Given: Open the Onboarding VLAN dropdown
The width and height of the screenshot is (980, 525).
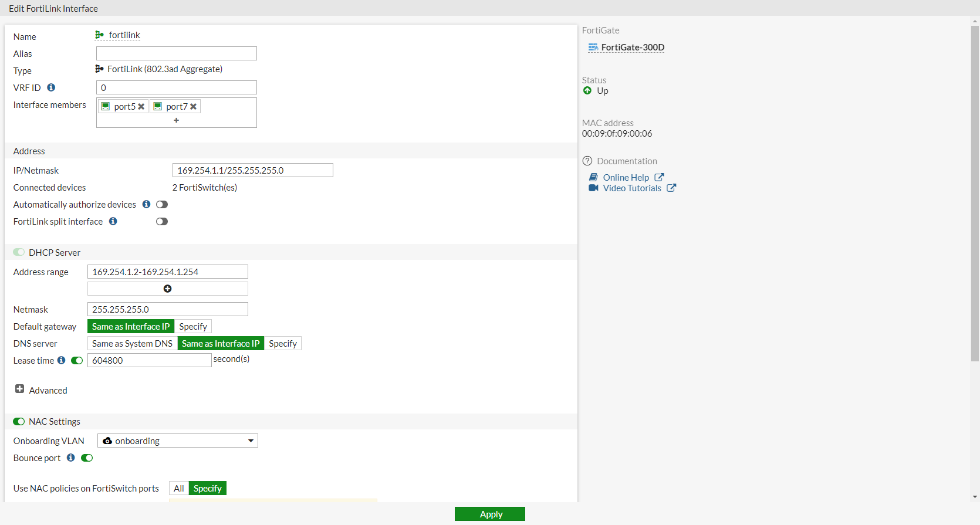Looking at the screenshot, I should [x=178, y=441].
